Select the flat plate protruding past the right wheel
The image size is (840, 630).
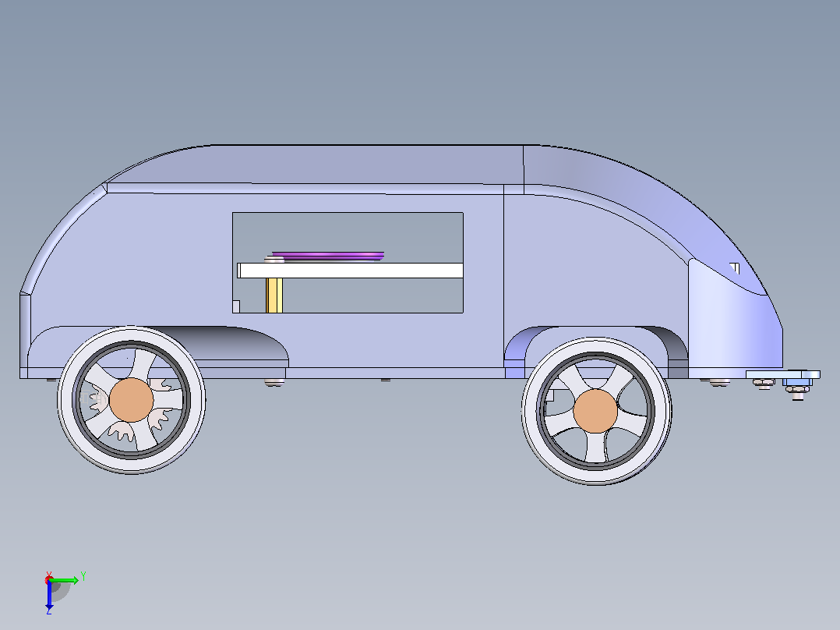pos(782,374)
